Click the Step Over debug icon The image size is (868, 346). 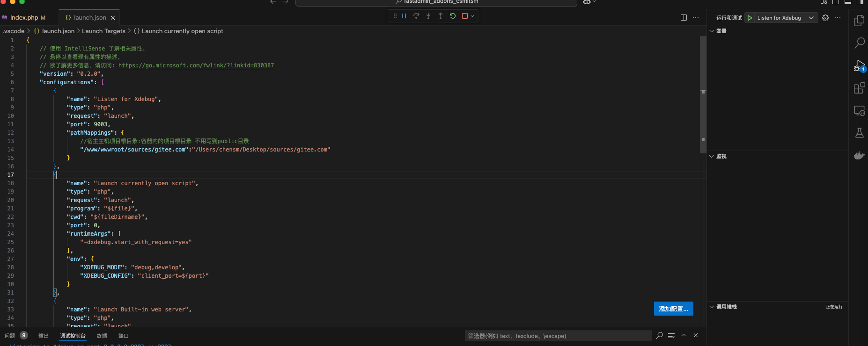(416, 16)
